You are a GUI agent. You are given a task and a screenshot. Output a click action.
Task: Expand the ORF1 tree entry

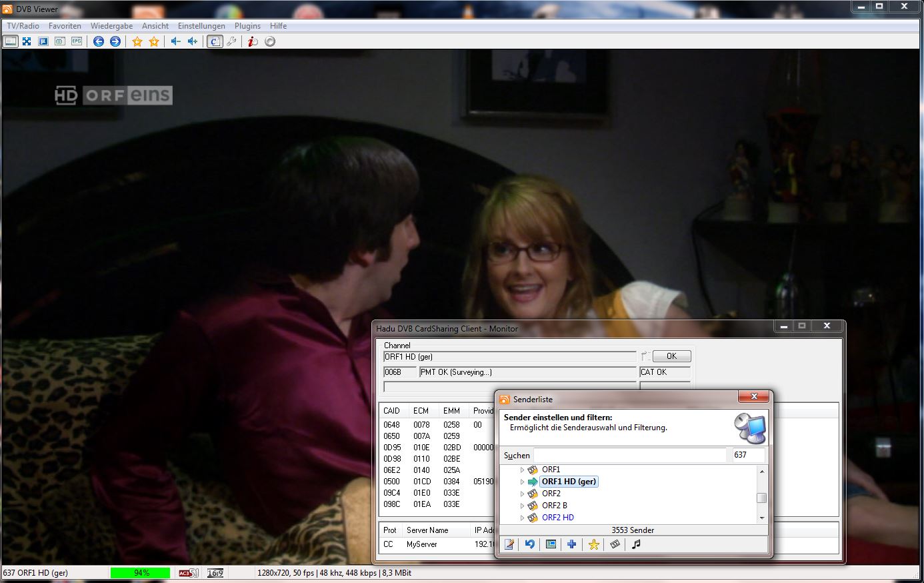[x=522, y=470]
